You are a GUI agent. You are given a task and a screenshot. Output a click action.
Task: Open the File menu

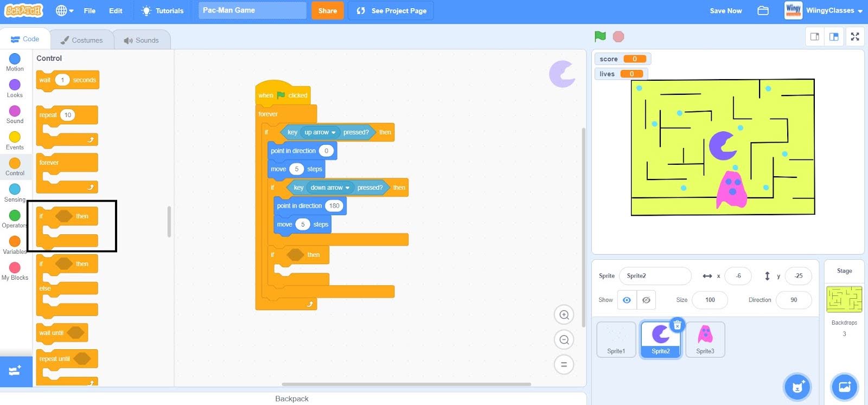point(90,11)
